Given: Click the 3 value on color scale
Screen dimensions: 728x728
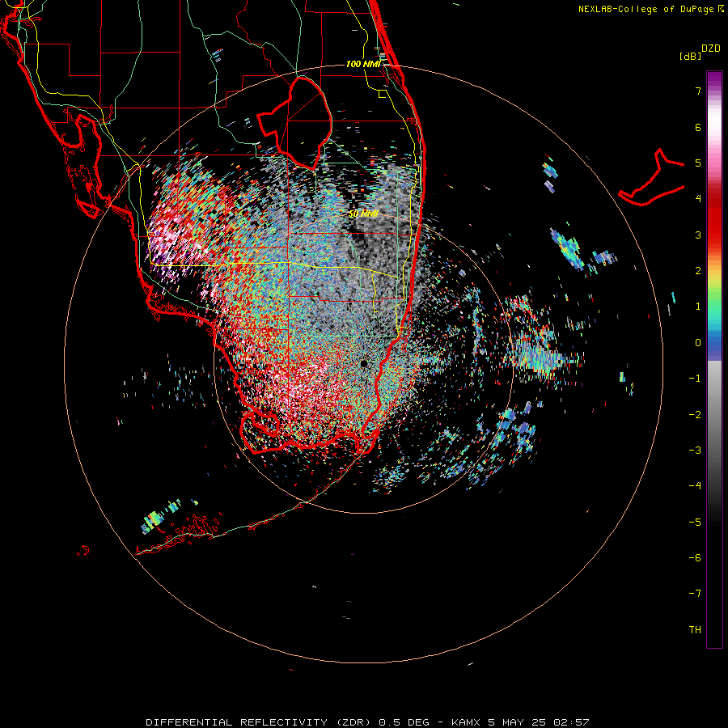Looking at the screenshot, I should 698,235.
